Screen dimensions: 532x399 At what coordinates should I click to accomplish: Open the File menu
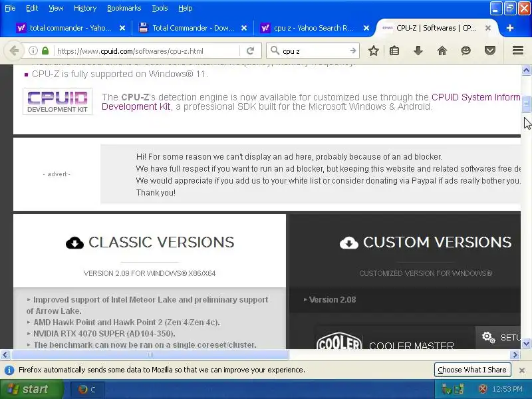pyautogui.click(x=10, y=8)
